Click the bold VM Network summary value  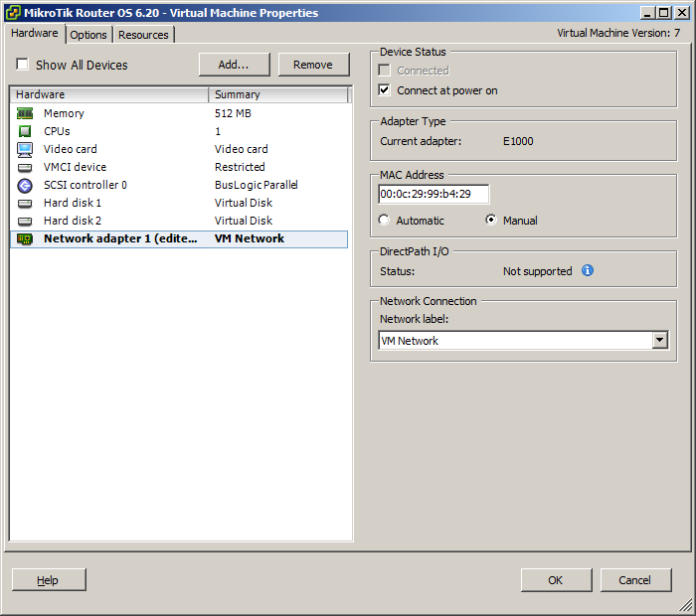[250, 238]
